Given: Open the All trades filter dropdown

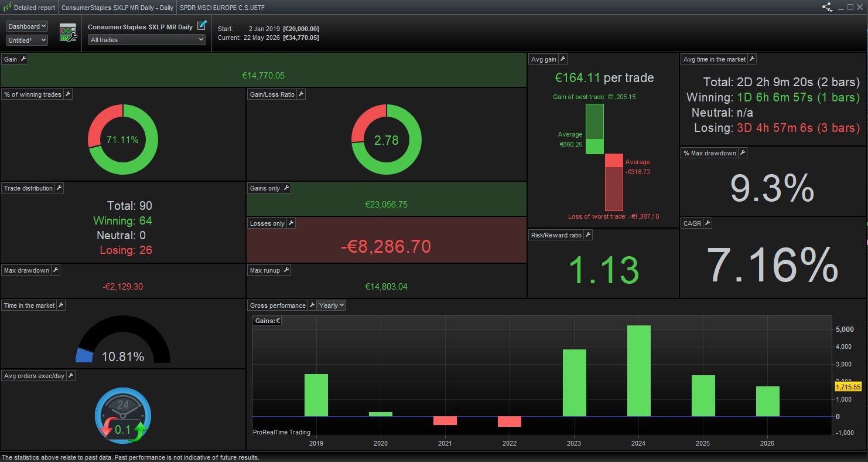Looking at the screenshot, I should pyautogui.click(x=146, y=40).
